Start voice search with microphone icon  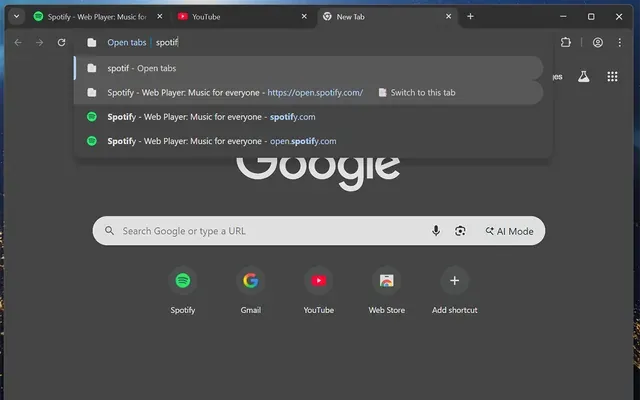436,231
